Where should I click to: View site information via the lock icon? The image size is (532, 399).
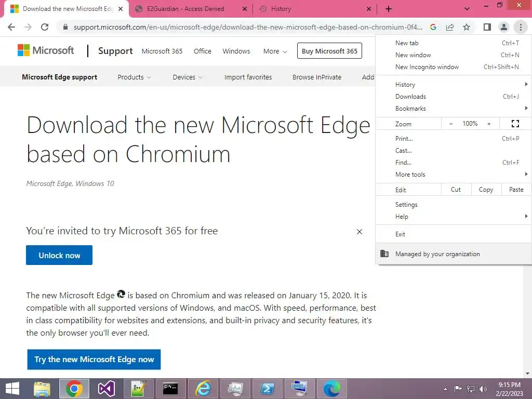point(65,27)
